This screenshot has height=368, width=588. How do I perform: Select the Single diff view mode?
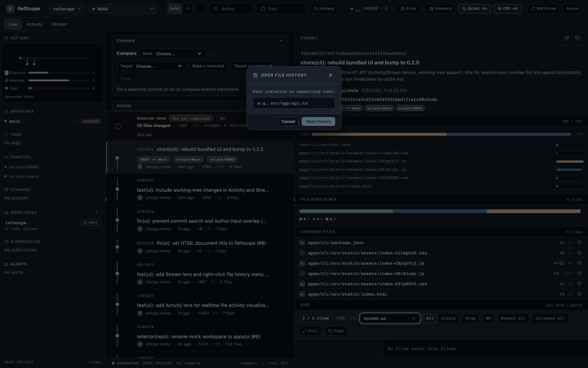[448, 318]
